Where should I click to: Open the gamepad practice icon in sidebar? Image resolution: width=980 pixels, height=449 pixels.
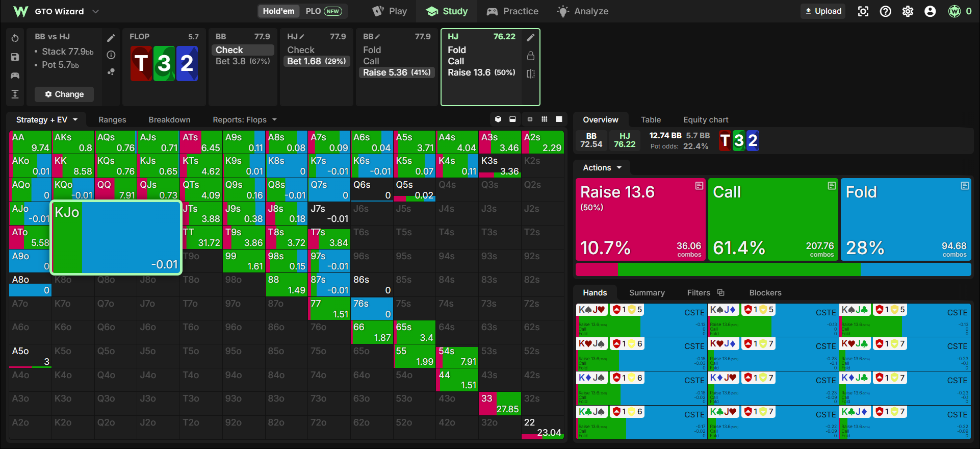coord(15,76)
